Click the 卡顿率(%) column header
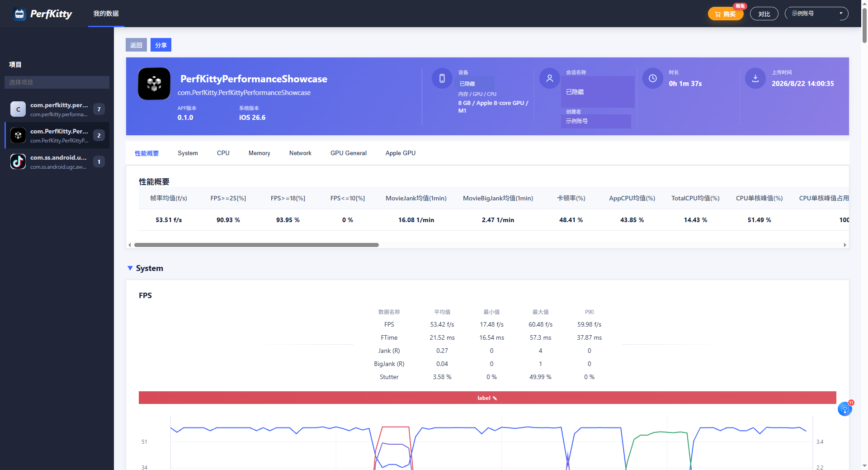Viewport: 868px width, 470px height. (571, 198)
